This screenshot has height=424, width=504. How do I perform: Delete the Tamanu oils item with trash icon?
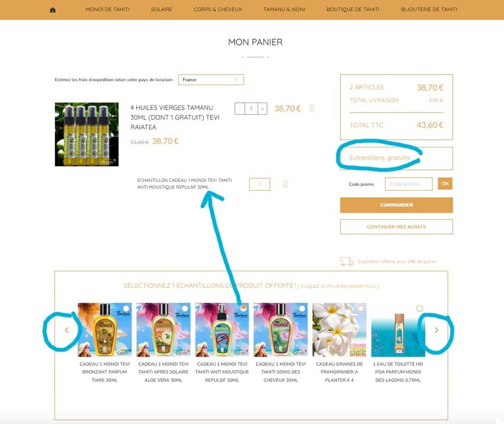click(x=312, y=108)
